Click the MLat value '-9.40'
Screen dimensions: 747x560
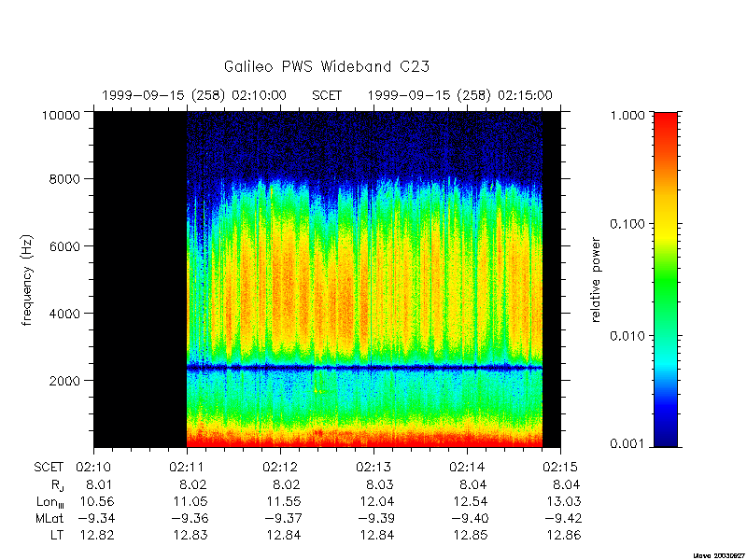pyautogui.click(x=469, y=518)
